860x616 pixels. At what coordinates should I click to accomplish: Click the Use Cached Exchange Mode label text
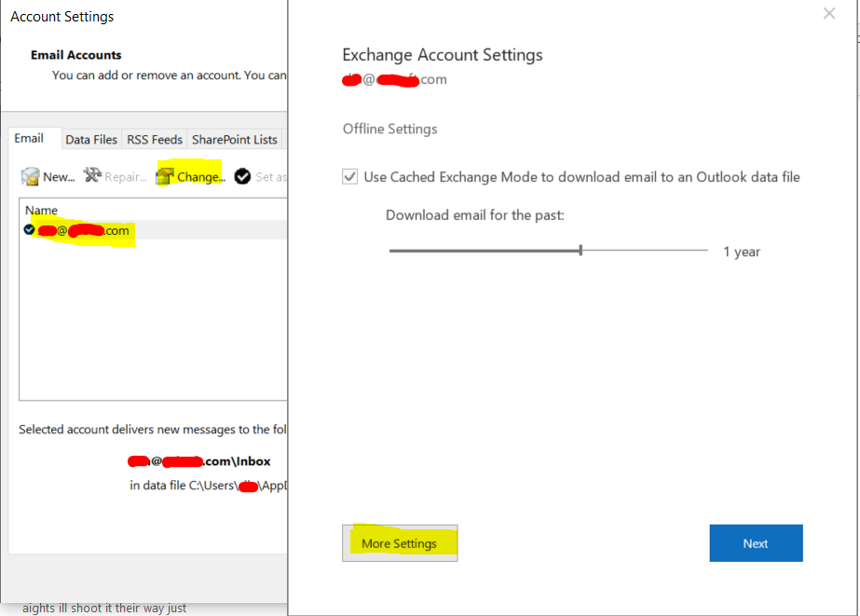click(581, 177)
